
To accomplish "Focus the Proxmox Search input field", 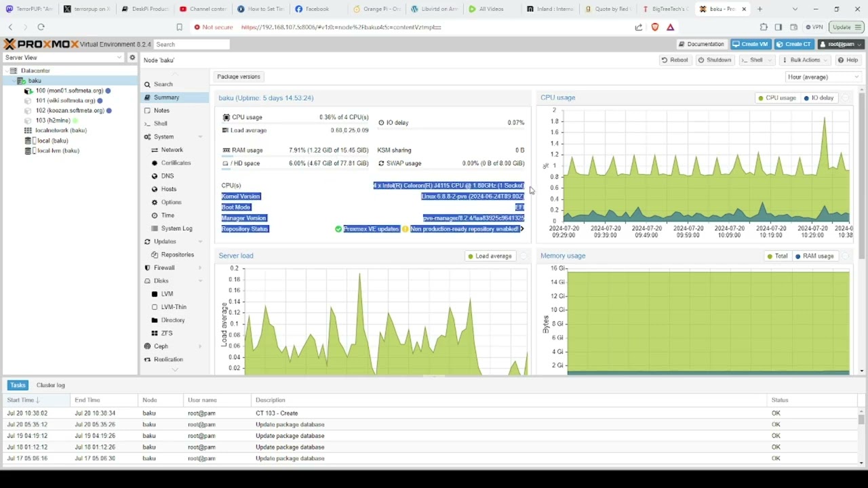I will pos(191,44).
